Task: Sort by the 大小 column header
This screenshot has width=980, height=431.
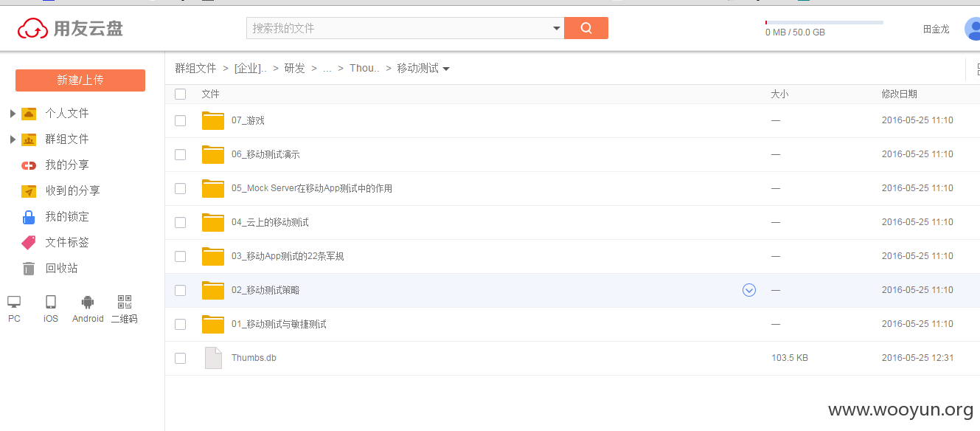Action: [779, 94]
